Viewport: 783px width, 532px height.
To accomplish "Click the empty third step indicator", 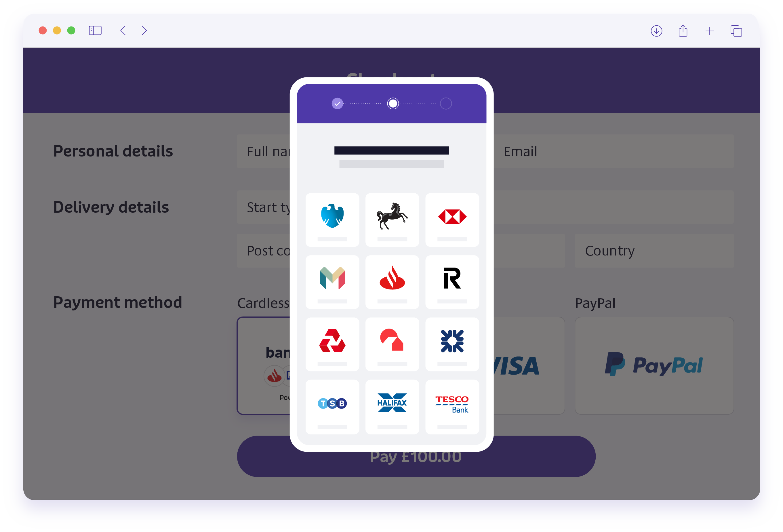I will click(446, 103).
